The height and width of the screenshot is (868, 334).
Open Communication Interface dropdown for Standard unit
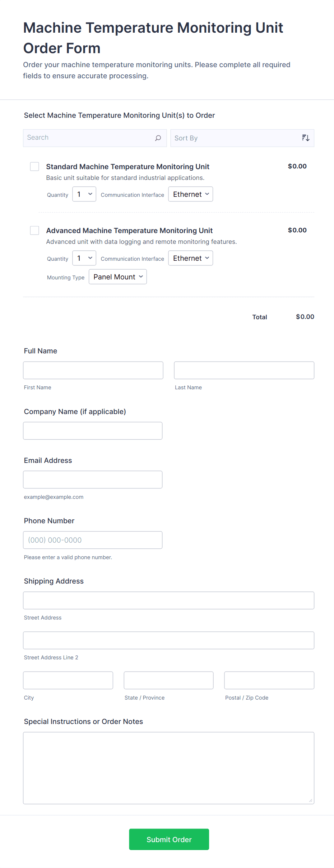190,194
